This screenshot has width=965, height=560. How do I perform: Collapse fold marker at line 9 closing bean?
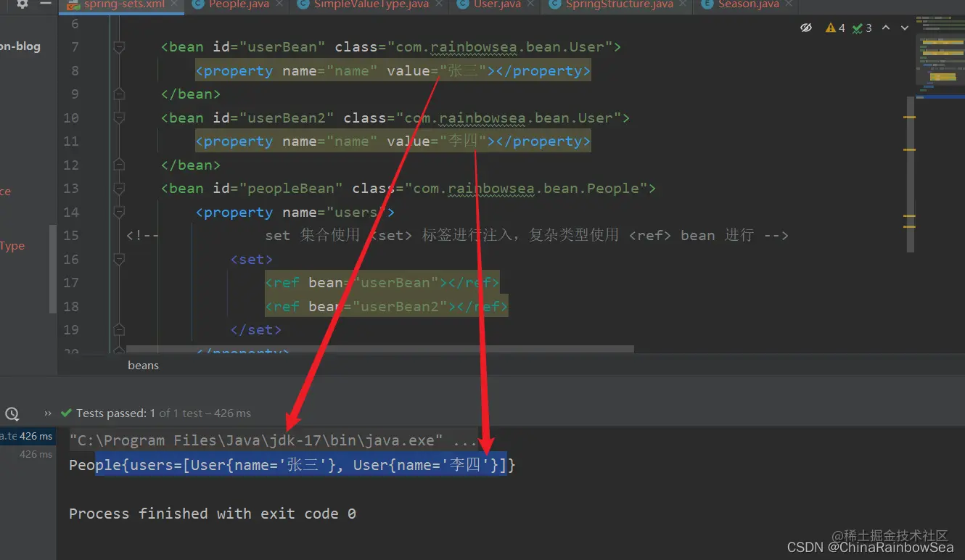pos(119,94)
